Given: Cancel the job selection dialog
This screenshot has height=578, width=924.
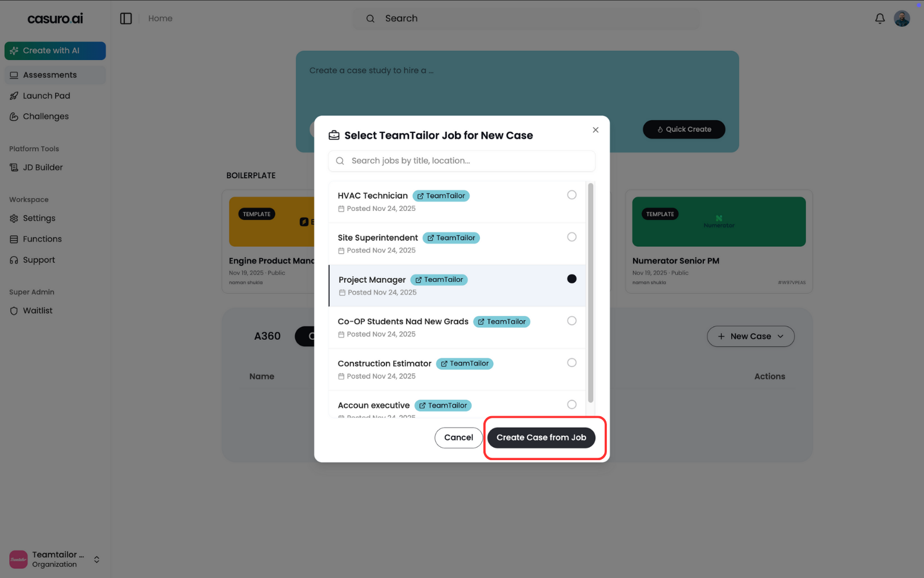Looking at the screenshot, I should 458,438.
